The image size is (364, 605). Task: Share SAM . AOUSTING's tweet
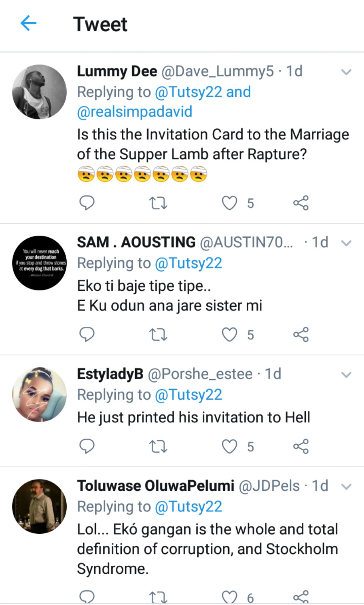click(301, 335)
